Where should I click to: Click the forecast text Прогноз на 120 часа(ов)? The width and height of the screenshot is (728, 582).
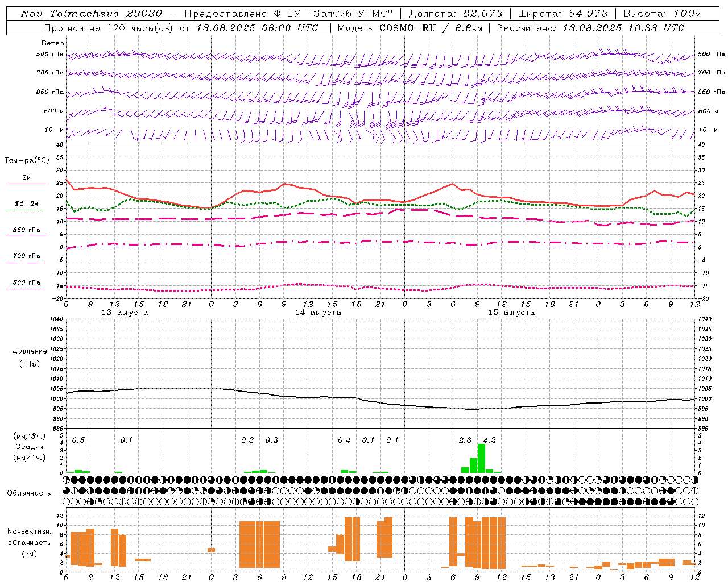tap(108, 28)
